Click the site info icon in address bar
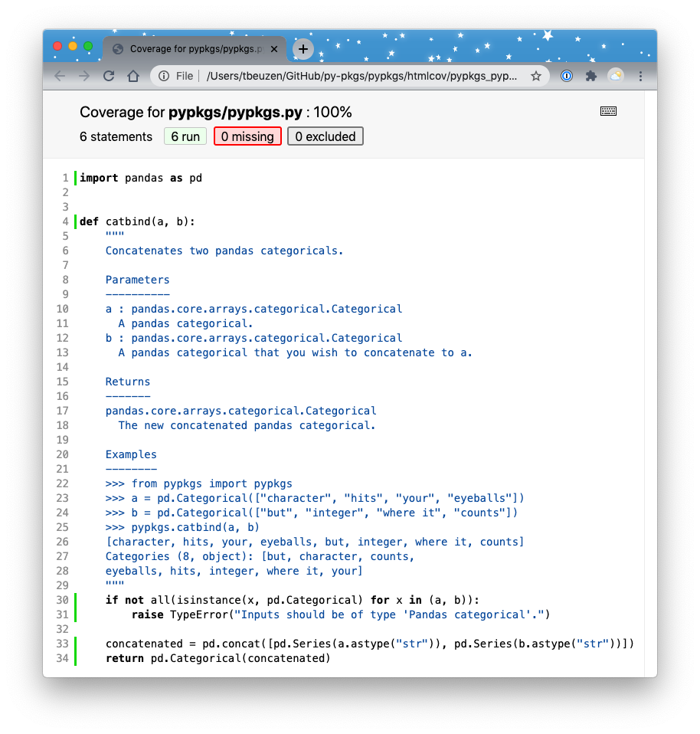 point(164,76)
